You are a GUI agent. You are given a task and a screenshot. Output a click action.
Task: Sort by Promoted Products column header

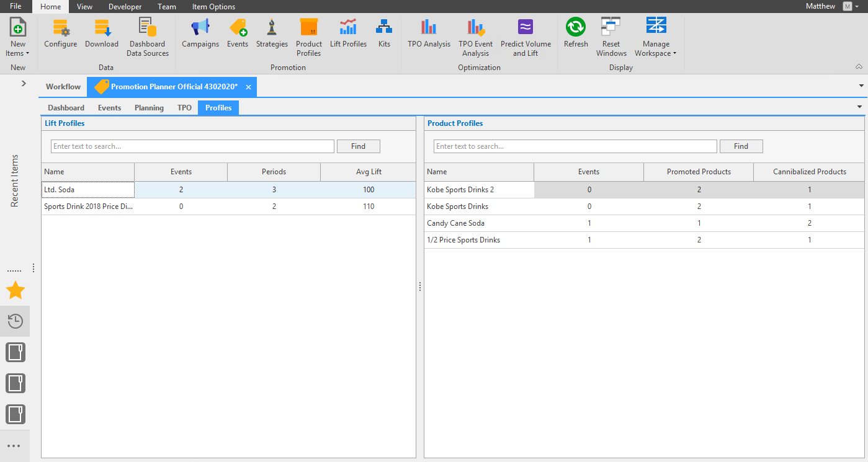699,172
